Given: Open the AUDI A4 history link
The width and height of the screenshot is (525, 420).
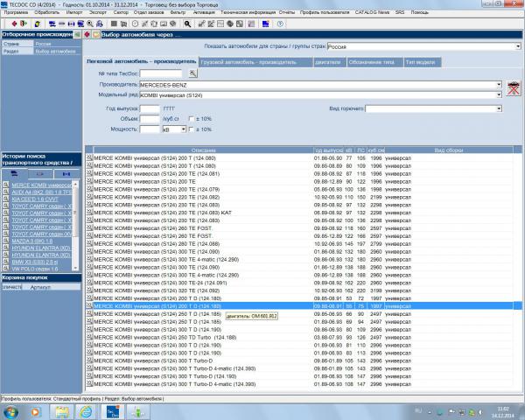Looking at the screenshot, I should tap(41, 192).
